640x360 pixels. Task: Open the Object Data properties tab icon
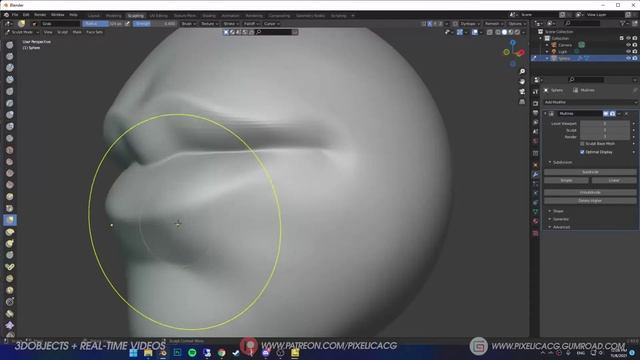[x=536, y=212]
